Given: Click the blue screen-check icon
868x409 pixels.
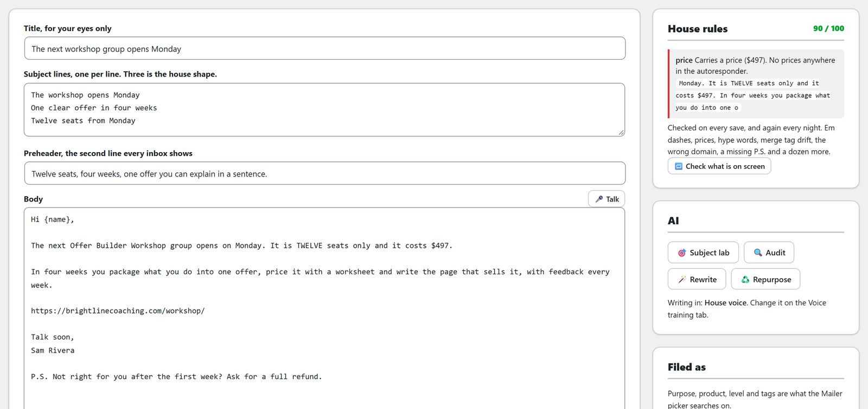Looking at the screenshot, I should (x=679, y=166).
